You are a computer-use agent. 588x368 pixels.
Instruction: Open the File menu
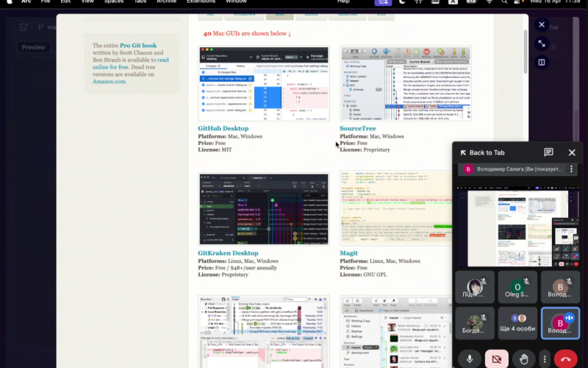pos(46,1)
